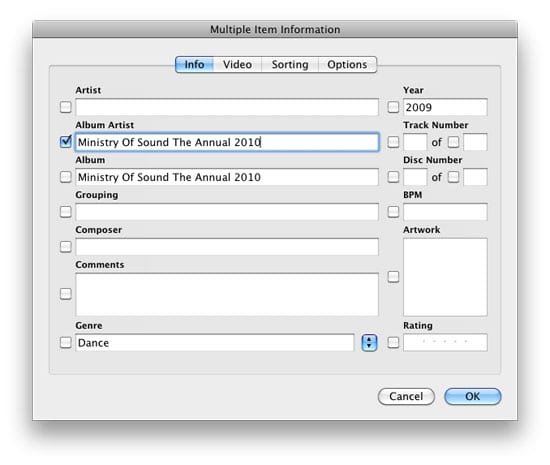Select the Sorting tab

[x=290, y=65]
